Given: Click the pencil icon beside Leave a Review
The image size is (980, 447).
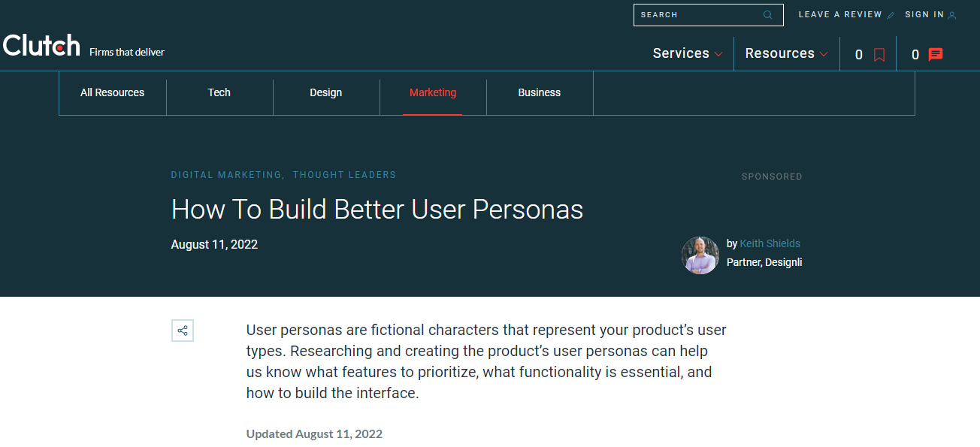Looking at the screenshot, I should pos(891,15).
